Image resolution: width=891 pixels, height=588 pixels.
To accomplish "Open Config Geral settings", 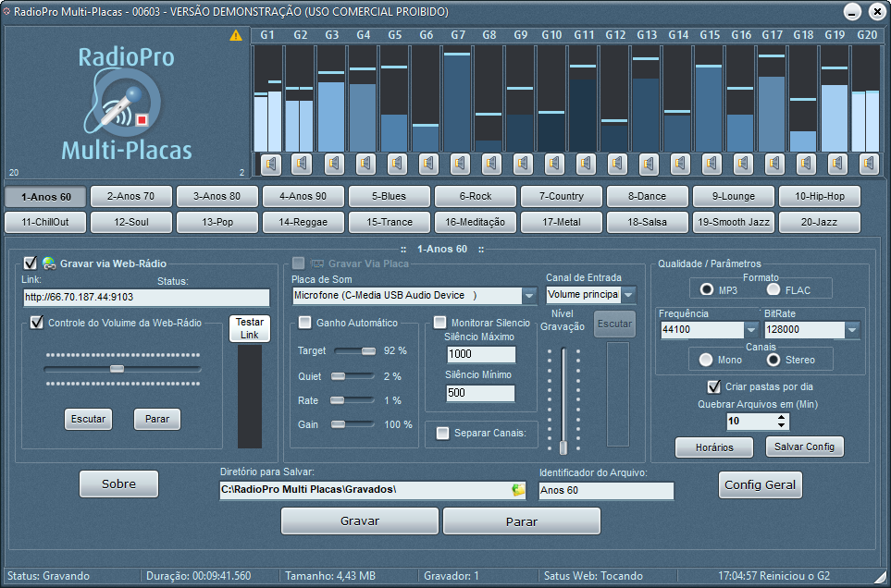I will click(761, 484).
